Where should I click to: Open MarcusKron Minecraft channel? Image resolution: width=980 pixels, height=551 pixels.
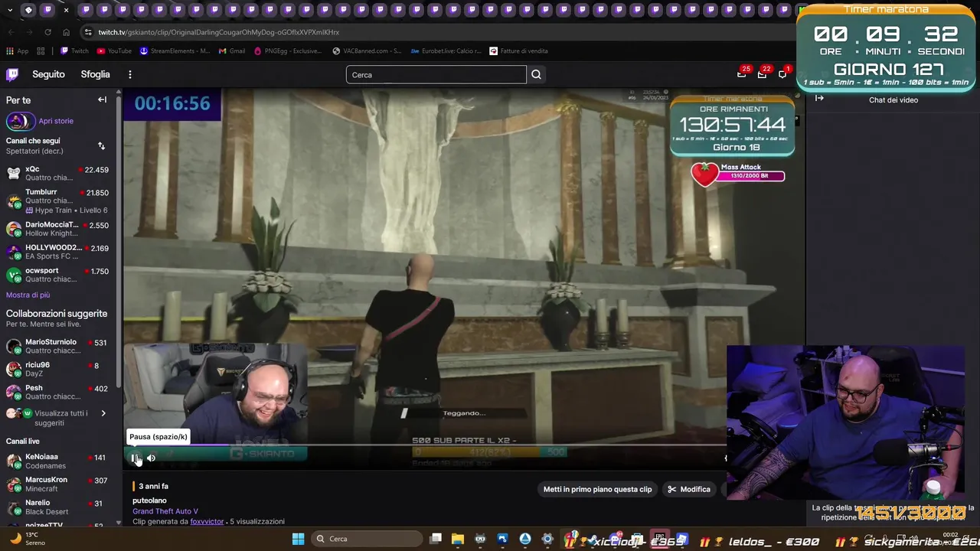coord(58,484)
